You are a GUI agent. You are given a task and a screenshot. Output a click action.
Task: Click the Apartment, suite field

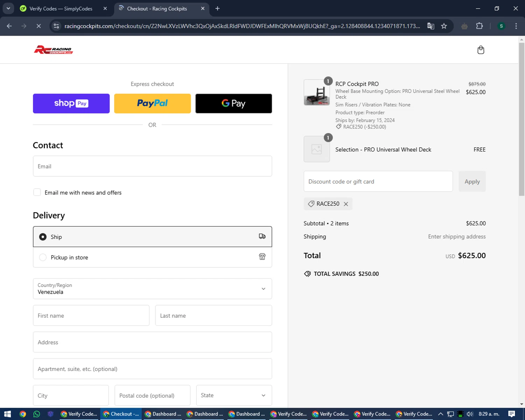[152, 369]
